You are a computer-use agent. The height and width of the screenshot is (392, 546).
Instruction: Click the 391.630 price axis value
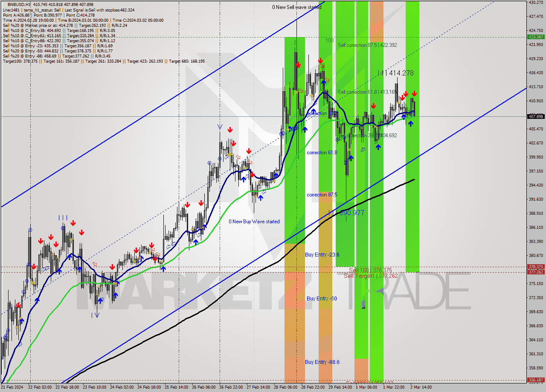[536, 199]
